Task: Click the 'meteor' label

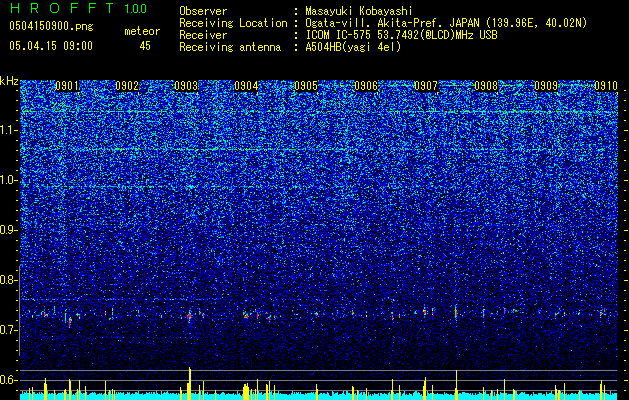Action: click(x=142, y=31)
